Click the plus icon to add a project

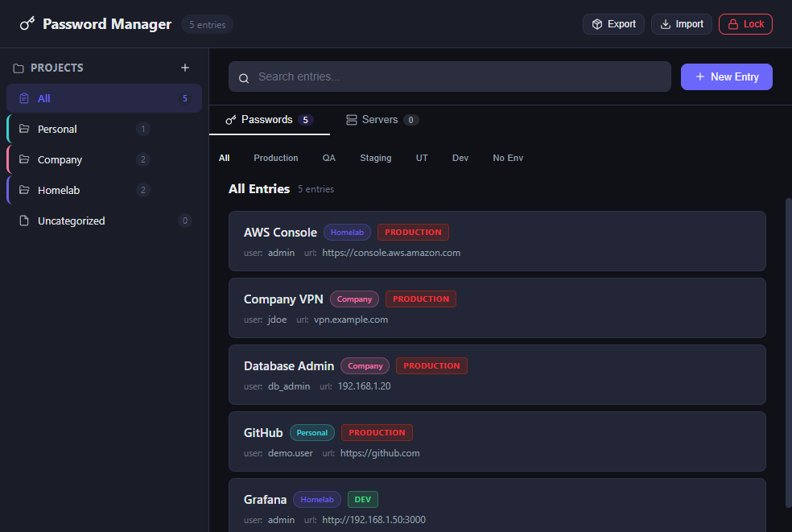tap(185, 68)
